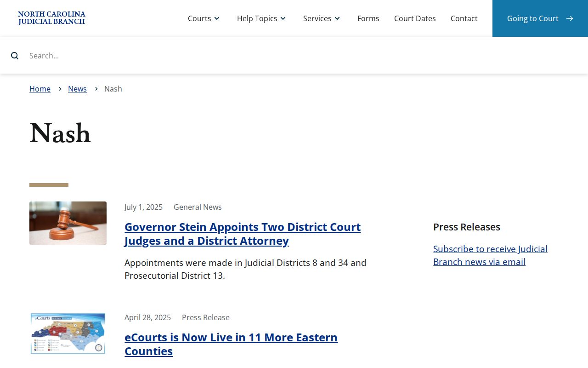Click the North Carolina Judicial Branch logo
588x368 pixels.
(51, 18)
